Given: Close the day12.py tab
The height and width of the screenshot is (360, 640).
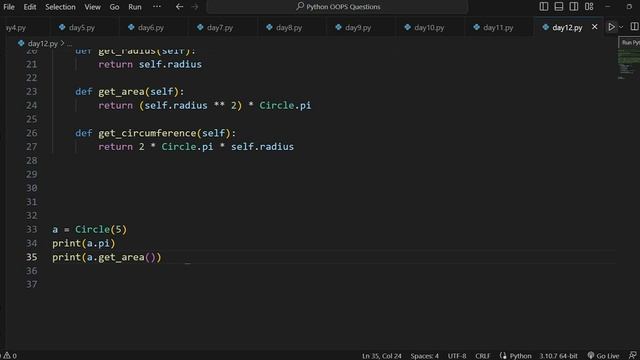Looking at the screenshot, I should coord(594,27).
